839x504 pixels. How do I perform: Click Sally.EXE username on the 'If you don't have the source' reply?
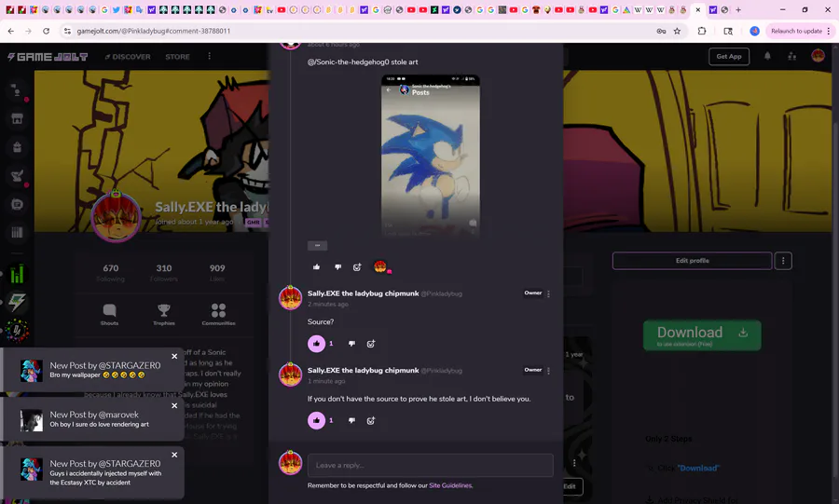click(x=363, y=371)
